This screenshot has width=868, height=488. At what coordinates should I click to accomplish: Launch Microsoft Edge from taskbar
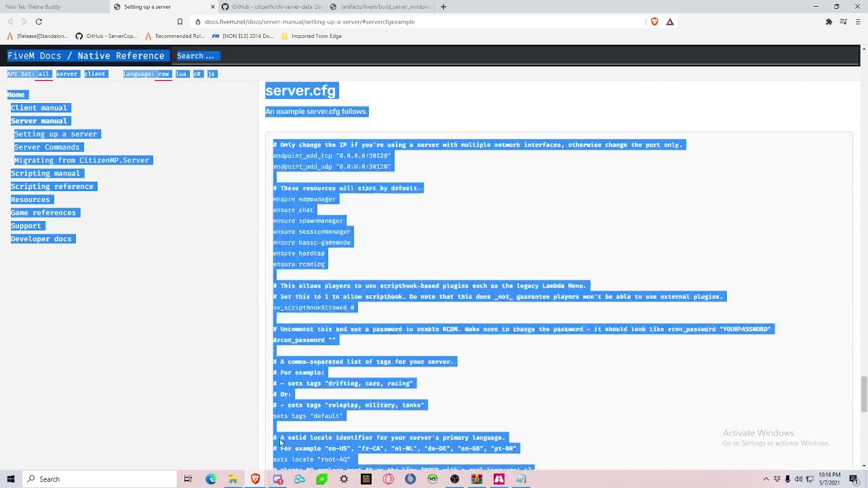pyautogui.click(x=210, y=479)
